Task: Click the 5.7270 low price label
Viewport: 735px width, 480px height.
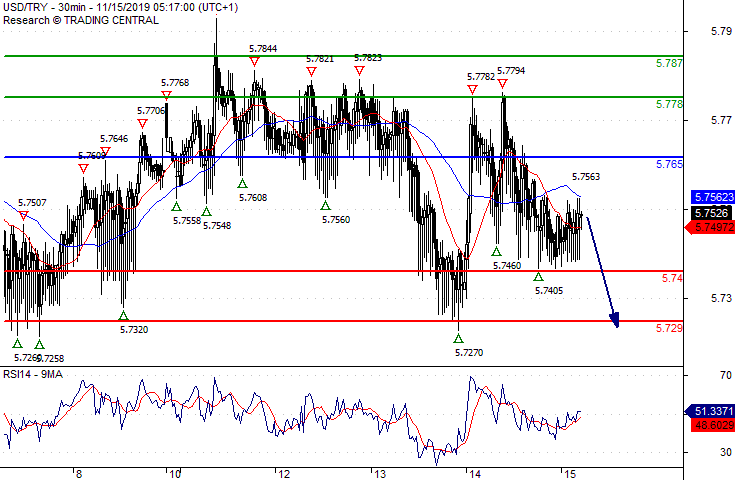Action: pos(469,352)
